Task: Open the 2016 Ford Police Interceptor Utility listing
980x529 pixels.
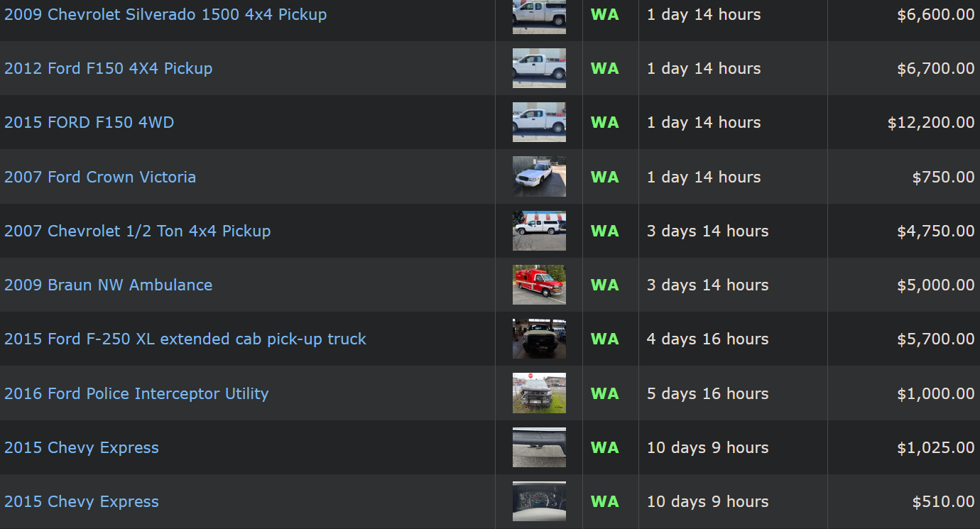Action: coord(136,393)
